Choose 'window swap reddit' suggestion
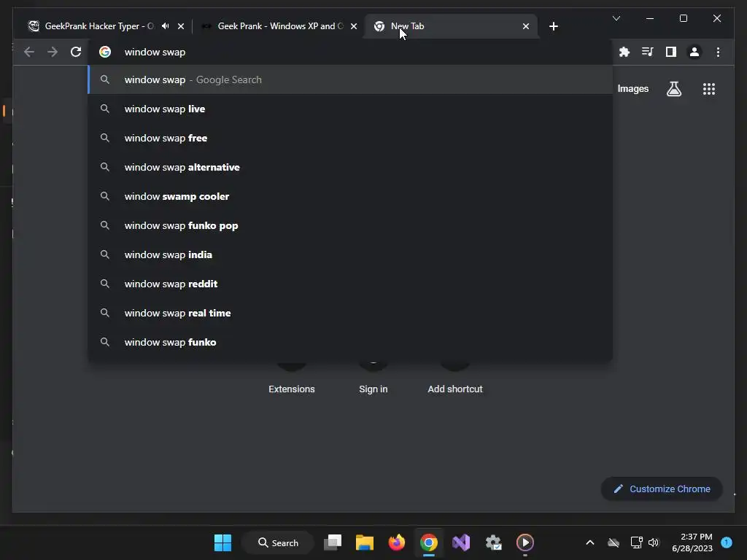747x560 pixels. [350, 284]
